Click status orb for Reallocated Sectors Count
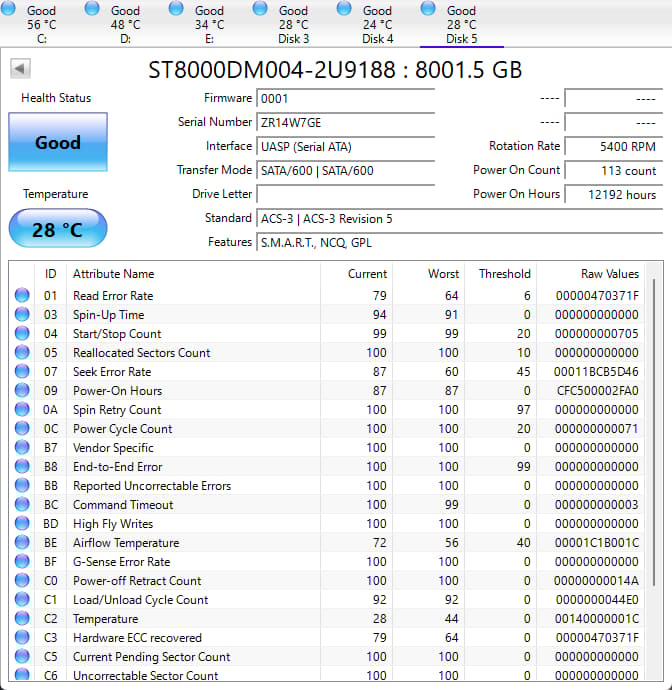Screen dimensions: 672x690 (x=22, y=352)
